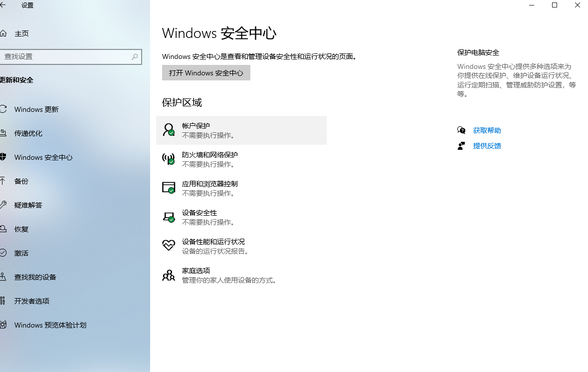Open the 疑难解答 settings page
Image resolution: width=588 pixels, height=372 pixels.
click(x=28, y=205)
